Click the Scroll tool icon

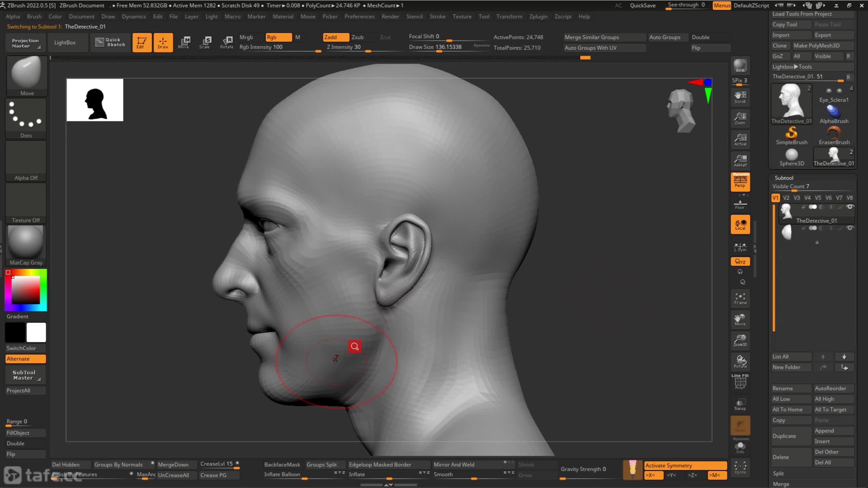click(740, 97)
